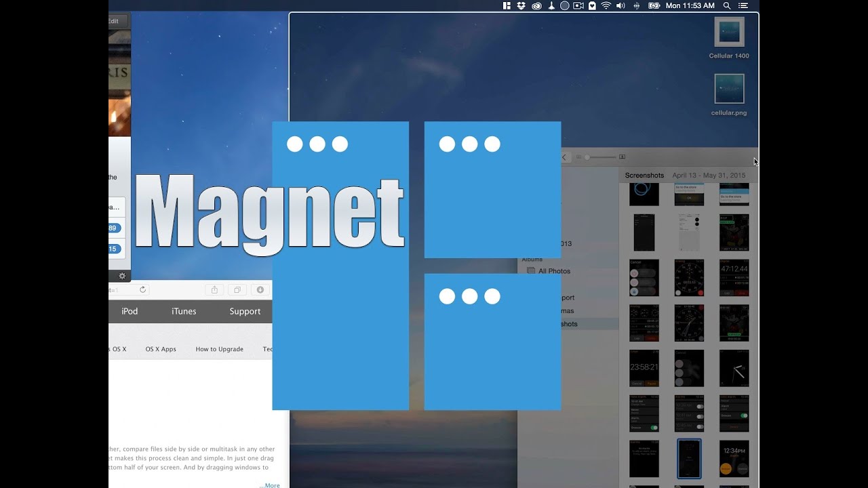Click large-thumbnail icon right of zoom slider
Image resolution: width=868 pixels, height=488 pixels.
click(x=623, y=157)
